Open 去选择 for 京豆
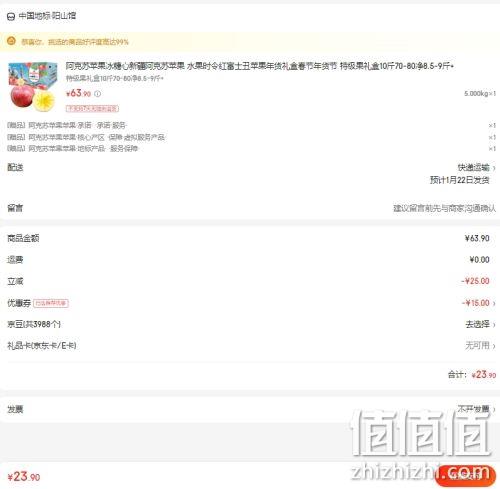Viewport: 500px width, 489px height. point(480,324)
